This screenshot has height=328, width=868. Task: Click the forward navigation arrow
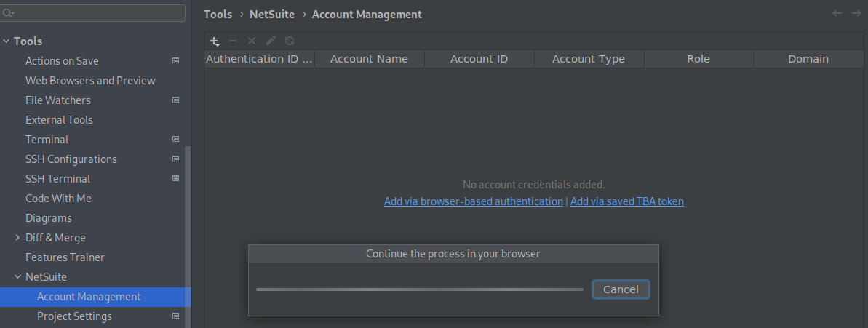coord(856,13)
